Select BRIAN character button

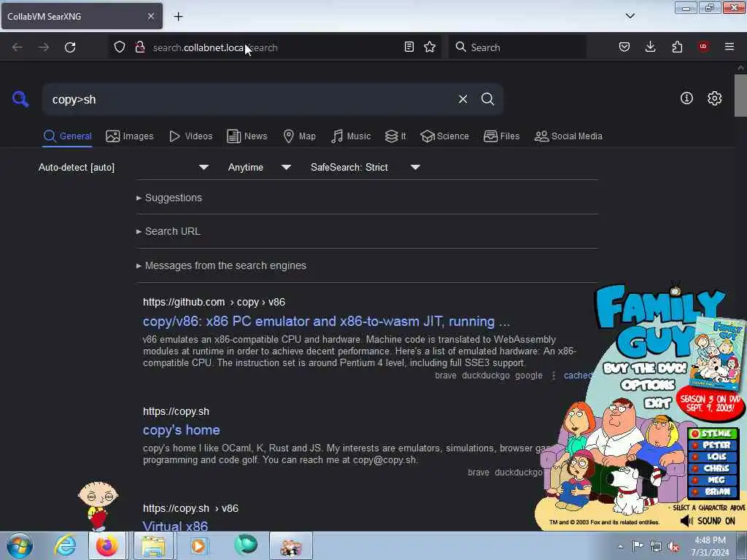point(713,491)
